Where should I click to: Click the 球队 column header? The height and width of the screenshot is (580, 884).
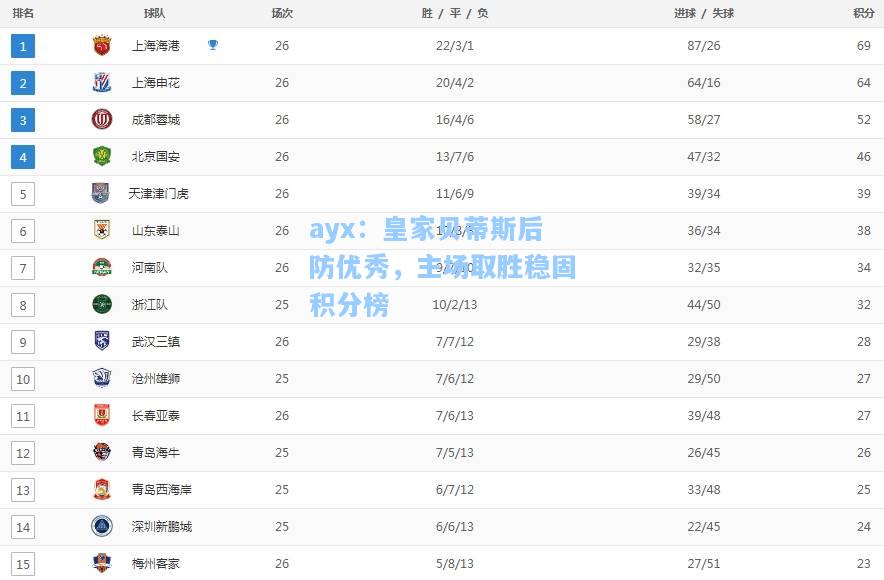154,13
